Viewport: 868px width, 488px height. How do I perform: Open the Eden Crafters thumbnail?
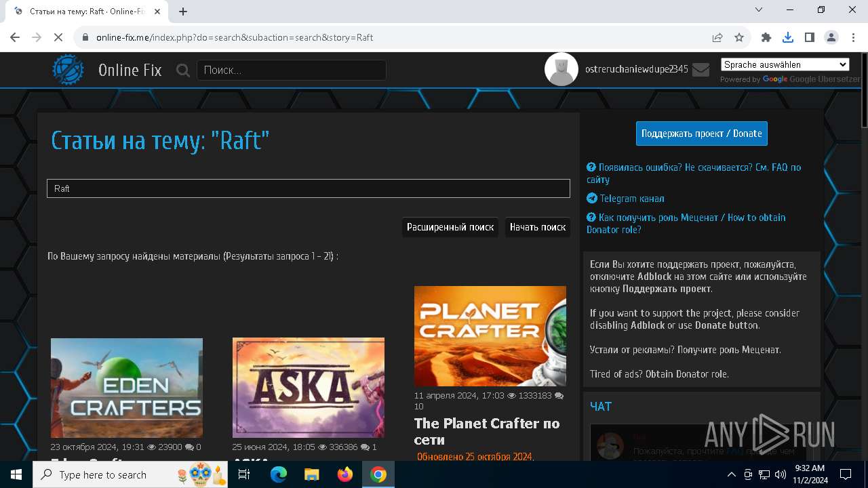(x=127, y=388)
